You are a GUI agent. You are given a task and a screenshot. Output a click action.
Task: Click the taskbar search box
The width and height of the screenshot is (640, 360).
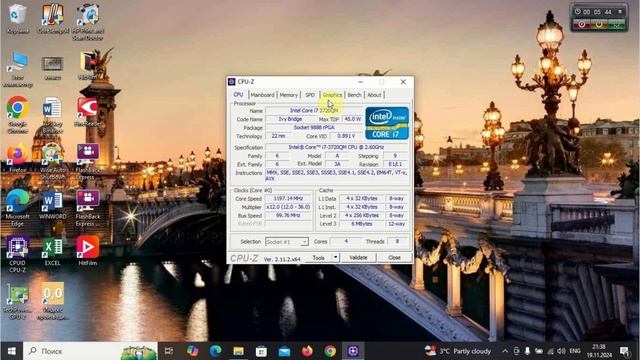[91, 351]
